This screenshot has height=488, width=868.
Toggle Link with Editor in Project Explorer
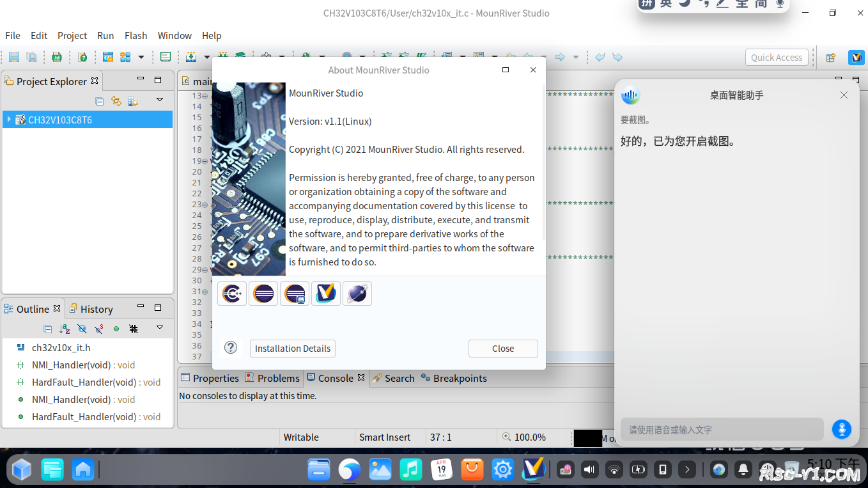(116, 101)
